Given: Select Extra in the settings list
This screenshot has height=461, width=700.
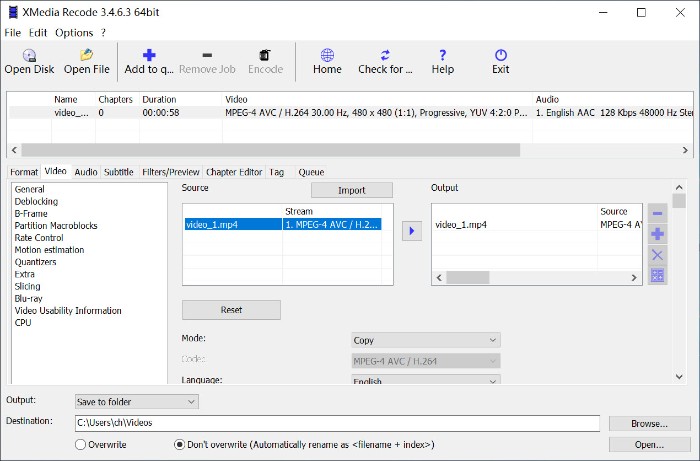Looking at the screenshot, I should pyautogui.click(x=25, y=274).
